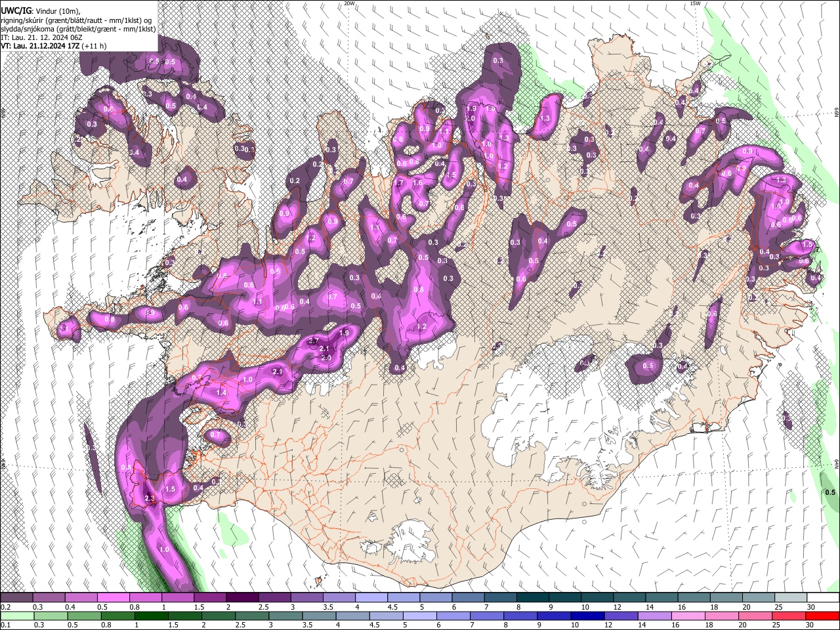The image size is (840, 630).
Task: Pick the red-pink swatch between 25 and 30
Action: pos(789,616)
